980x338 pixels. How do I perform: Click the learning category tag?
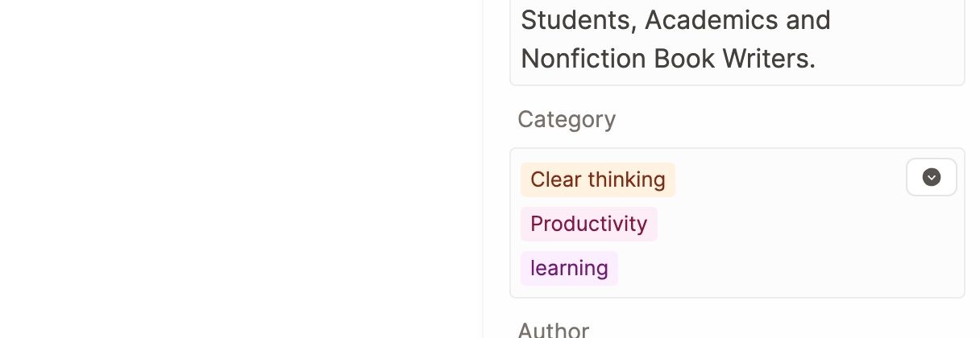click(x=569, y=268)
